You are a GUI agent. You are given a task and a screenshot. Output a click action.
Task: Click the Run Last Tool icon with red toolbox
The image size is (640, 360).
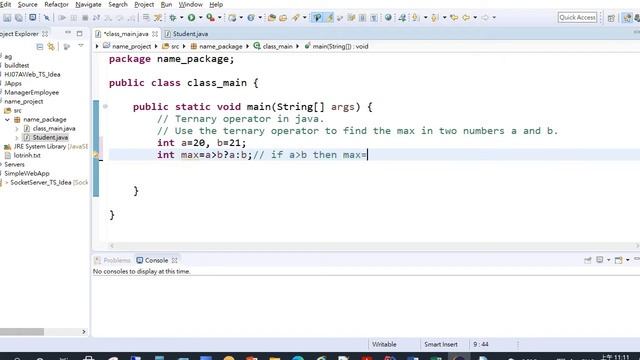[211, 18]
